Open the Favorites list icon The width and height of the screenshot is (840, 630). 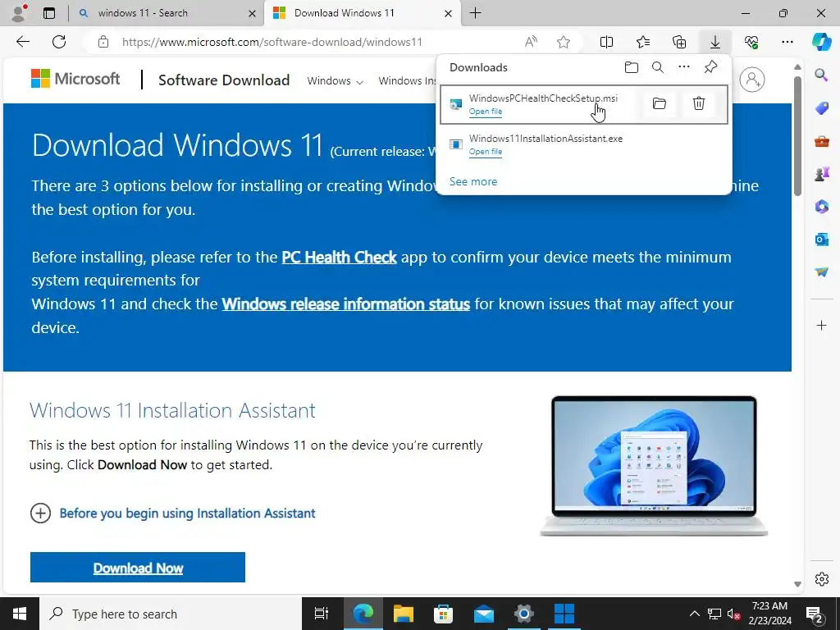[x=643, y=42]
